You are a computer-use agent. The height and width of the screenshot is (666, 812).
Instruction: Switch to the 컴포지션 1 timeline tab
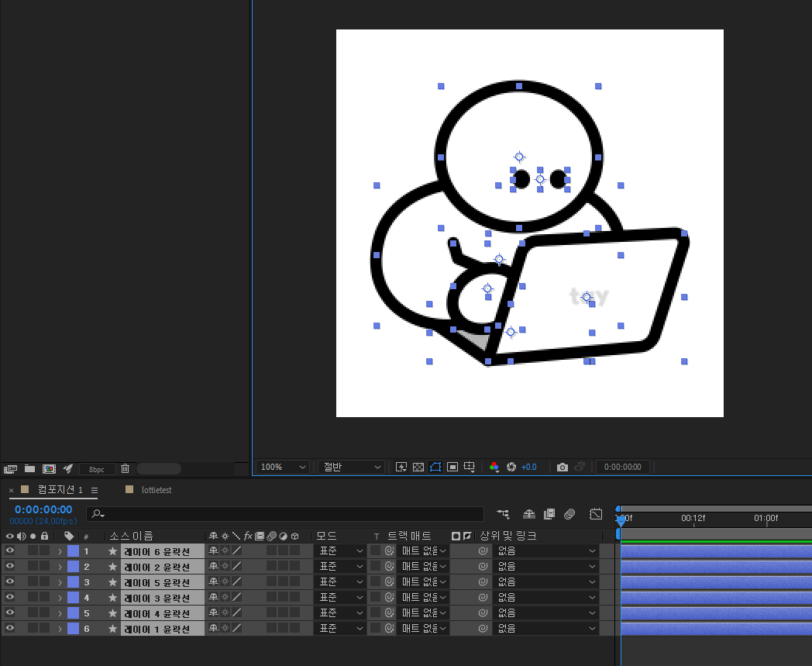pyautogui.click(x=60, y=490)
